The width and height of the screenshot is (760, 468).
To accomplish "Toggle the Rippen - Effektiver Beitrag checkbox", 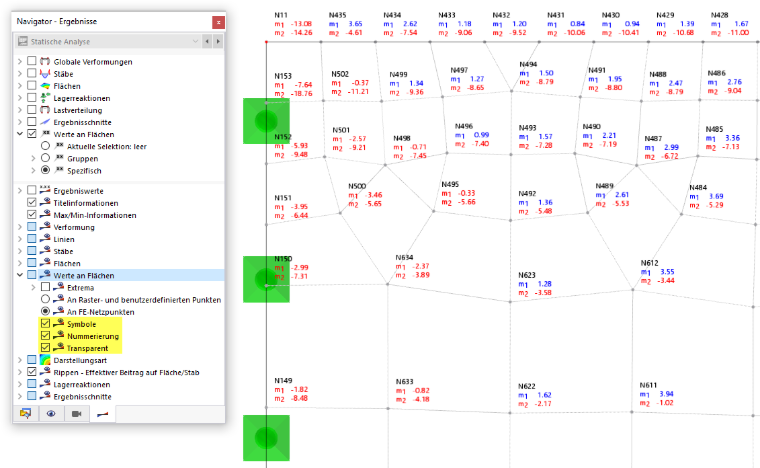I will (x=32, y=372).
